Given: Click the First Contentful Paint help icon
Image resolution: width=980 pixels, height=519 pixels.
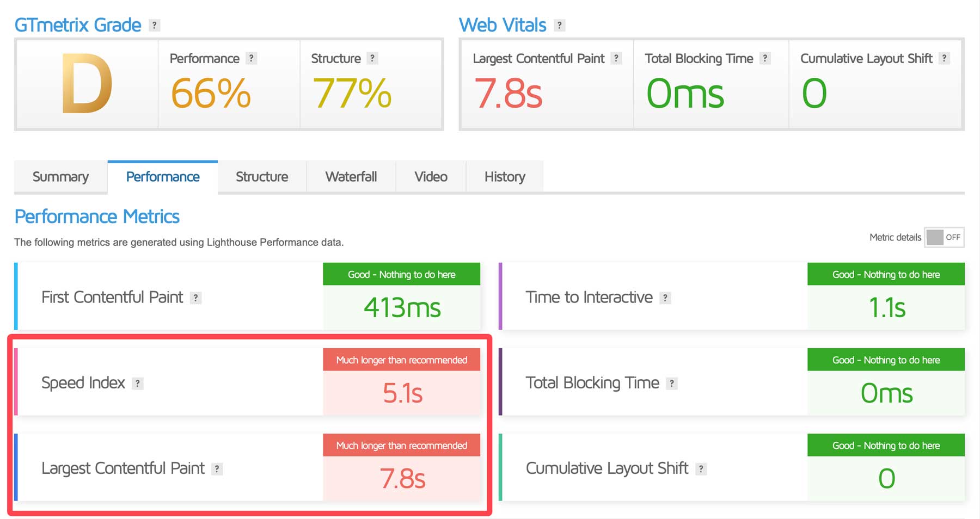Looking at the screenshot, I should pos(196,298).
